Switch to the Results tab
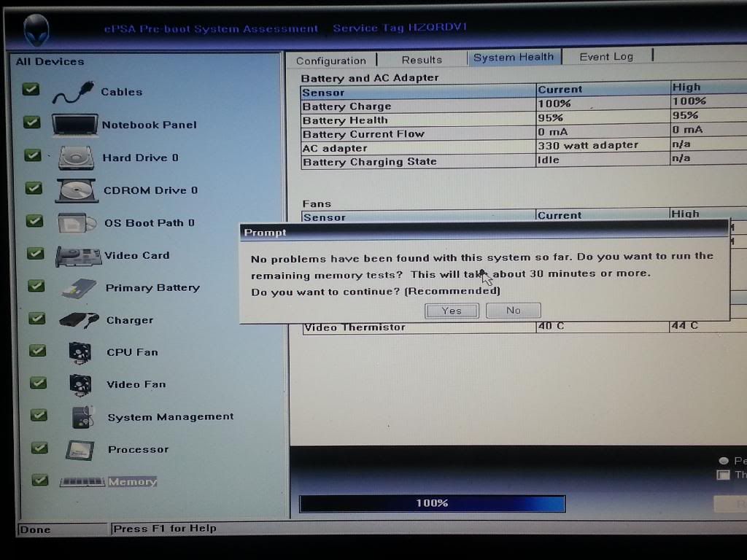This screenshot has width=747, height=560. [422, 60]
